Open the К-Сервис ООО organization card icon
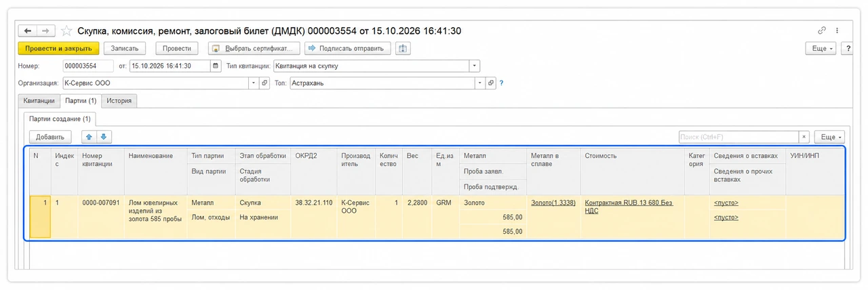Viewport: 868px width, 290px height. coord(264,83)
